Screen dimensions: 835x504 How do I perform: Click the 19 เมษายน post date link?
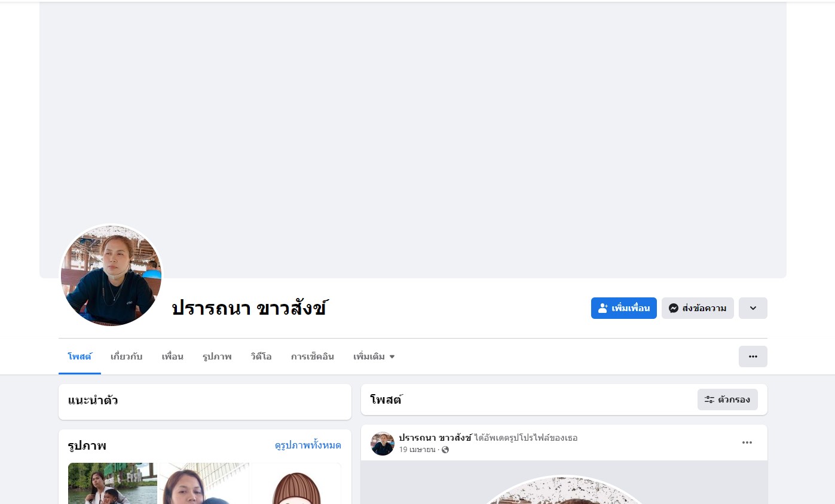417,450
